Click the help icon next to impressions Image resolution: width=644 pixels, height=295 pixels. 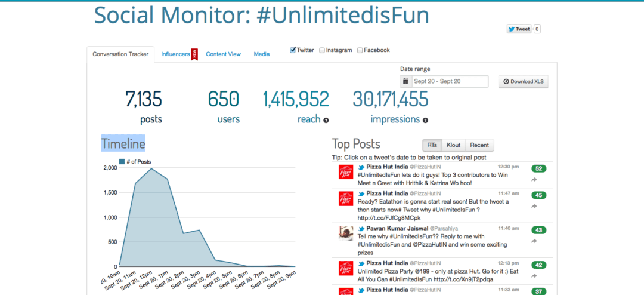(x=426, y=120)
